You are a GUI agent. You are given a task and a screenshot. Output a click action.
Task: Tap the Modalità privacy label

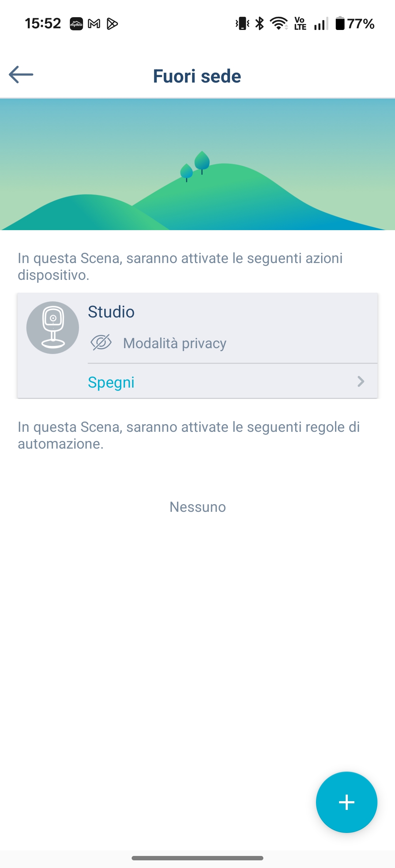coord(175,343)
